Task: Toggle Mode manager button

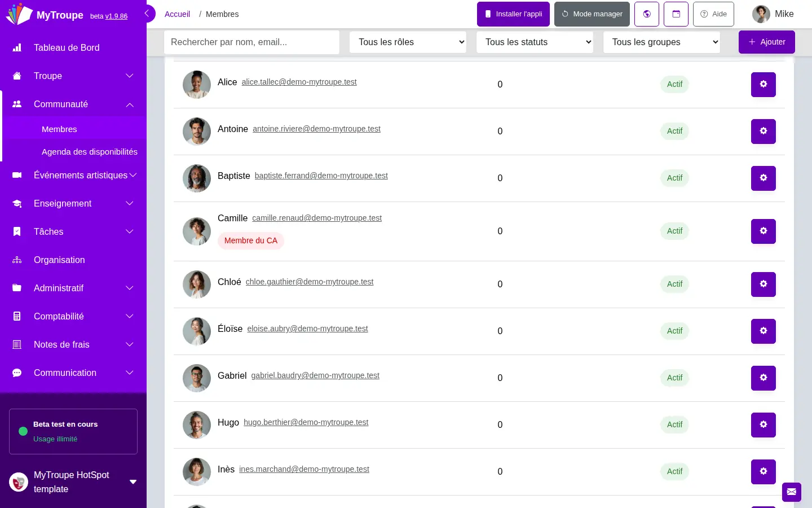Action: point(592,14)
